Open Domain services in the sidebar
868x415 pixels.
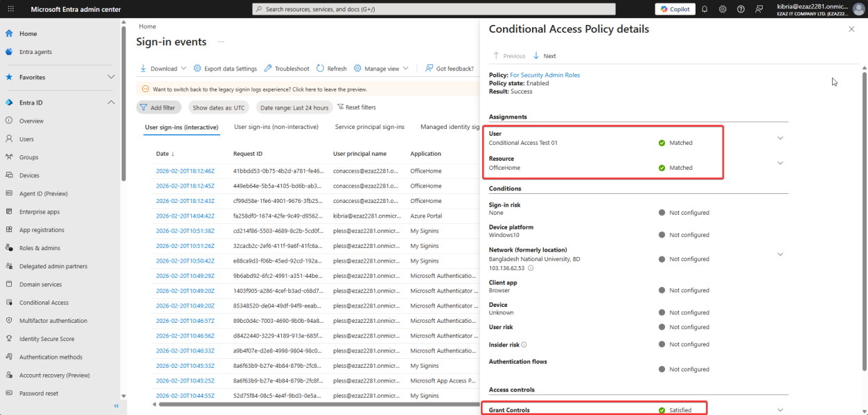[40, 284]
